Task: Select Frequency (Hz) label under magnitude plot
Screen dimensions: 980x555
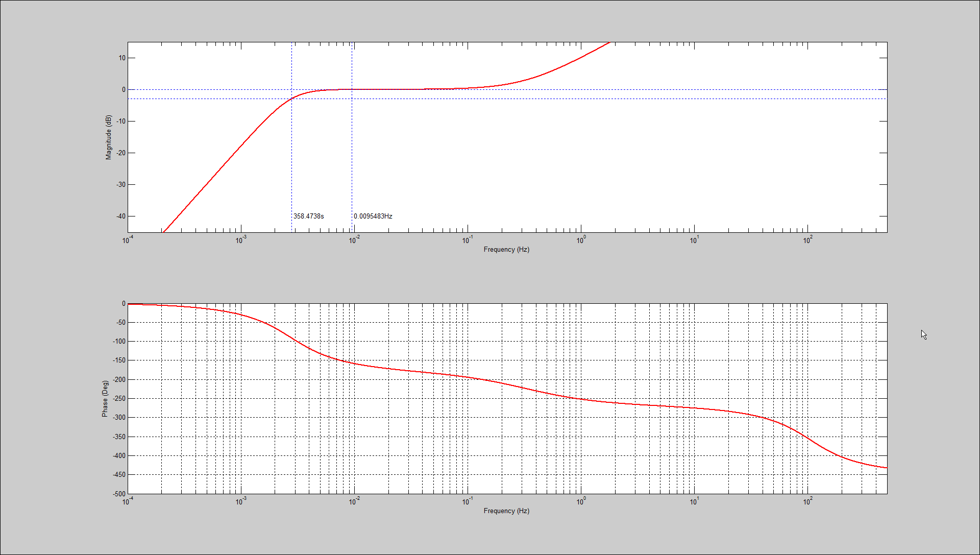Action: coord(506,249)
